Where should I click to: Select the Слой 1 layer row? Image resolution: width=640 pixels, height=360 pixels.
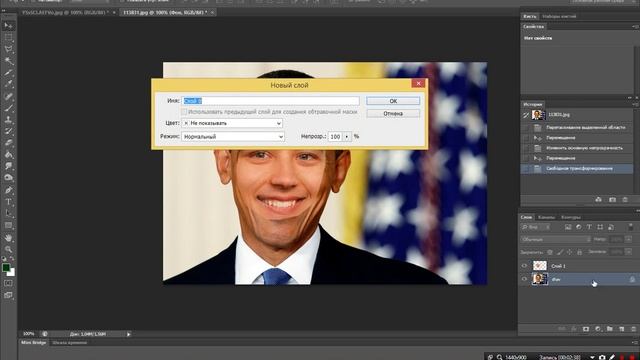click(579, 266)
